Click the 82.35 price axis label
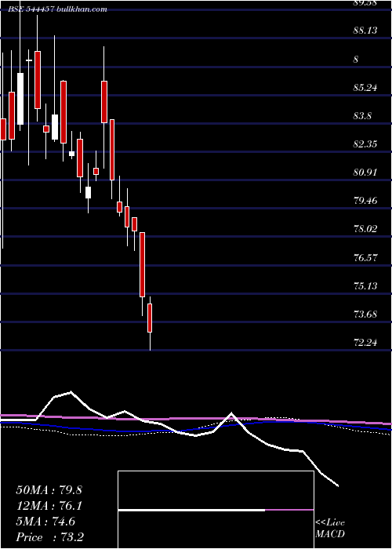Viewport: 392px width, 549px height. point(365,144)
